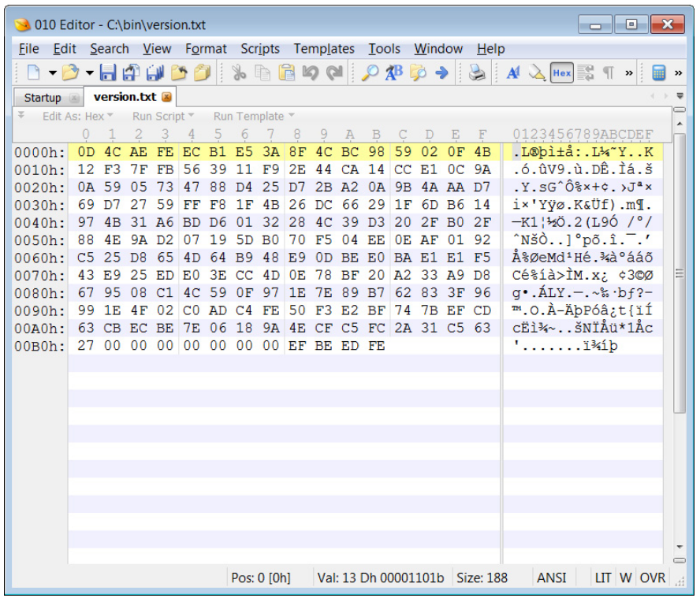The height and width of the screenshot is (598, 700).
Task: Click the Find in Files icon
Action: pos(418,72)
